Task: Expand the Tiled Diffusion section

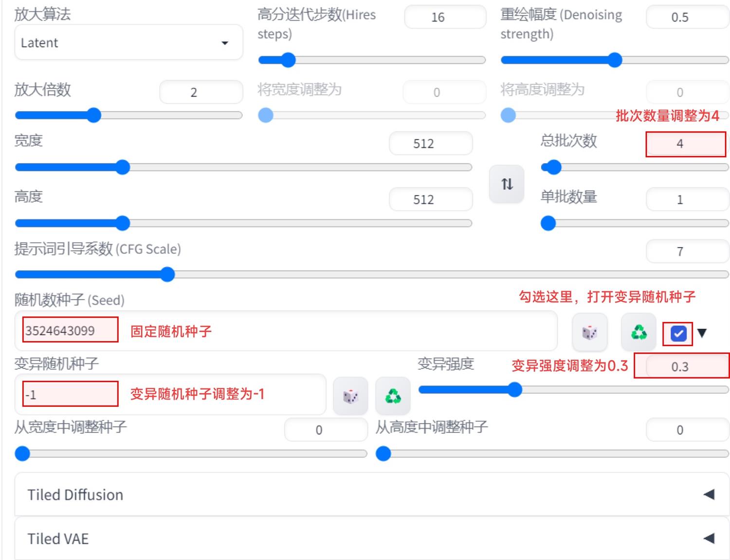Action: pos(365,495)
